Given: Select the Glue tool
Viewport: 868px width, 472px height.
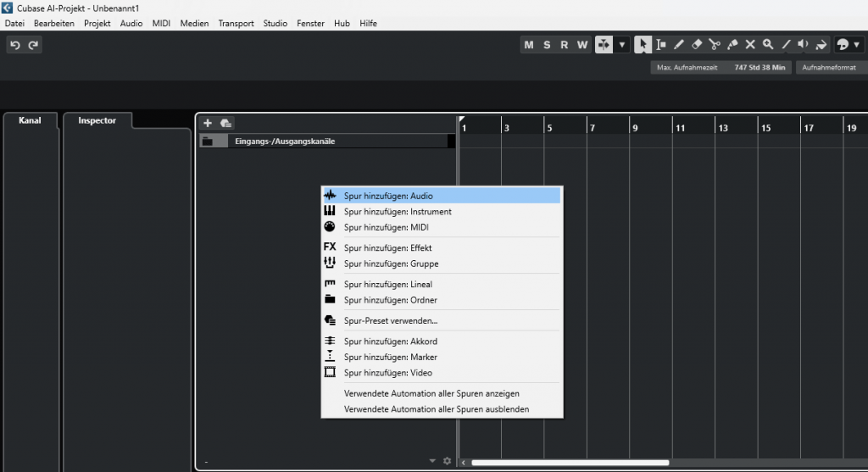Looking at the screenshot, I should coord(732,45).
